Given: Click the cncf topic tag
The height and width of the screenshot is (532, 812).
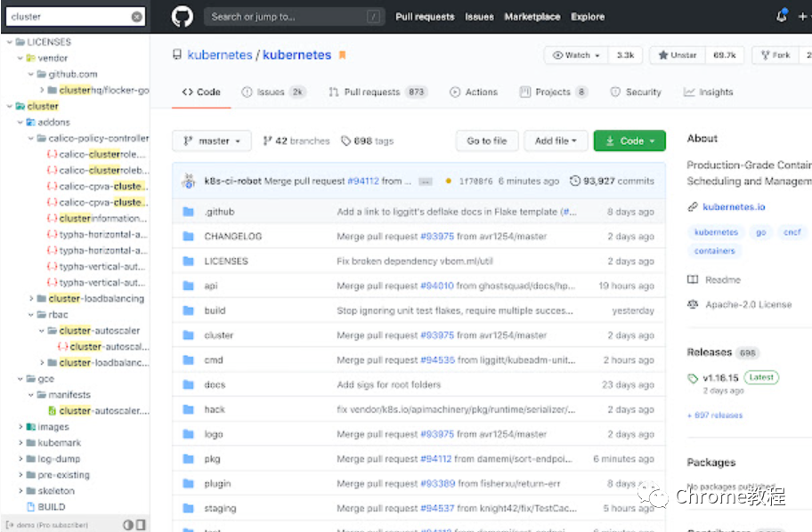Looking at the screenshot, I should [x=792, y=232].
